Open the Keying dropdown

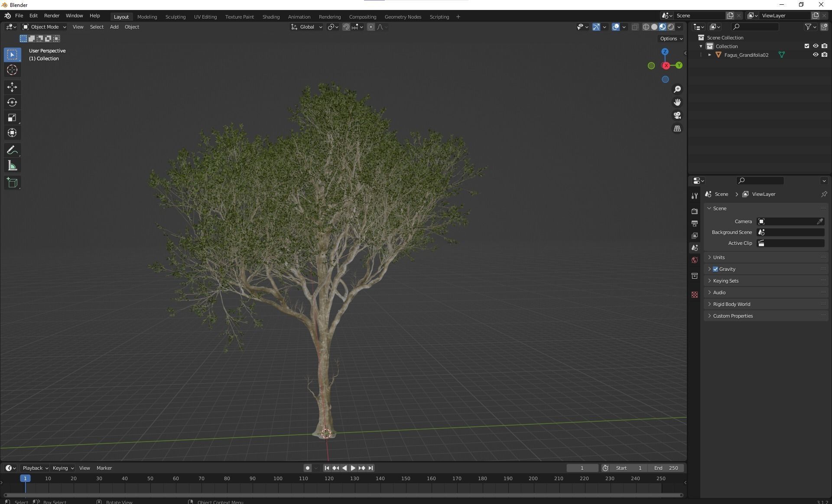click(x=63, y=468)
